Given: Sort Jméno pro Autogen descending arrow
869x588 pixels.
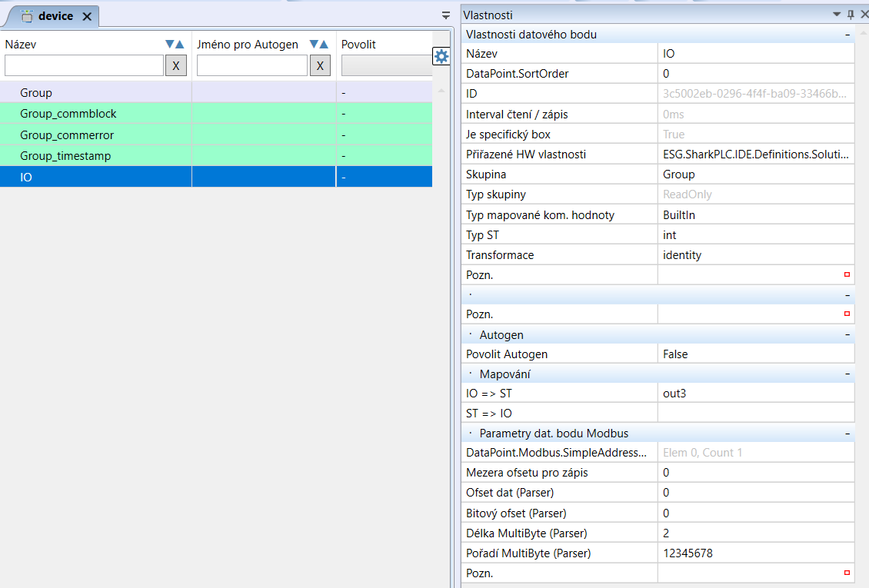Looking at the screenshot, I should (314, 45).
